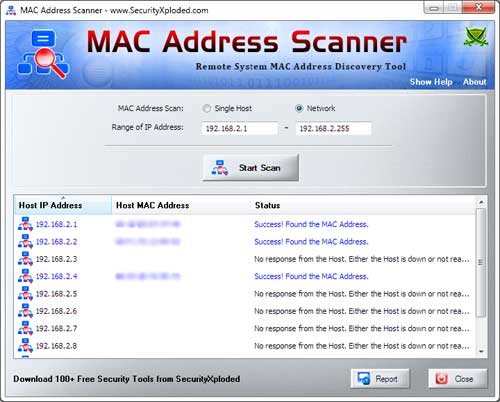Click the results list scroll up arrow
Viewport: 500px width, 402px height.
[481, 202]
